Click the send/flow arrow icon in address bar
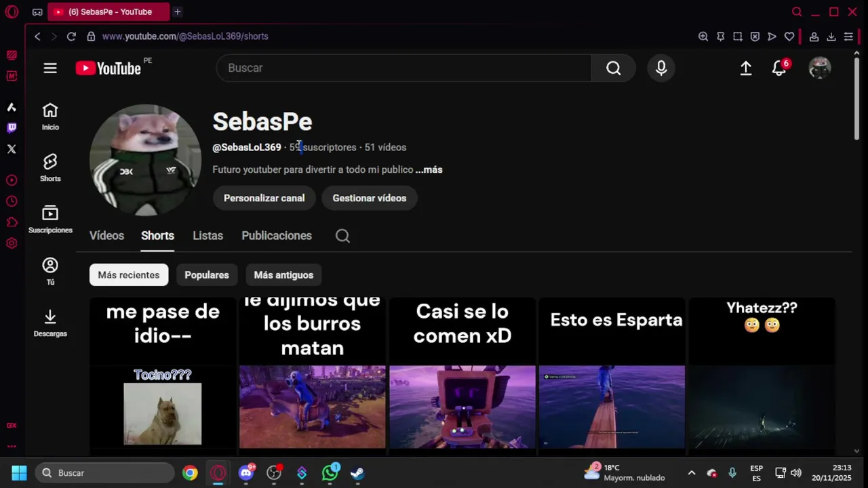The height and width of the screenshot is (488, 868). pos(772,37)
